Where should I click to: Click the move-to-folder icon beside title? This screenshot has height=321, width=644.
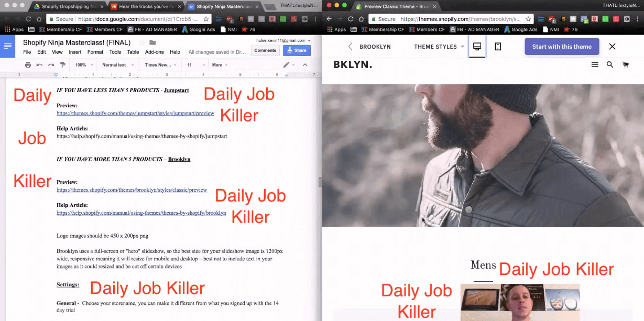(x=152, y=42)
